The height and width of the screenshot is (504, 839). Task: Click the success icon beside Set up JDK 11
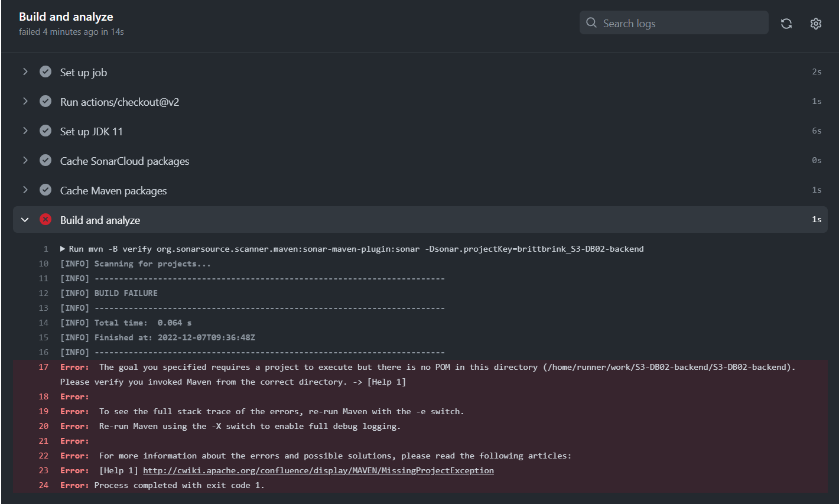tap(45, 131)
